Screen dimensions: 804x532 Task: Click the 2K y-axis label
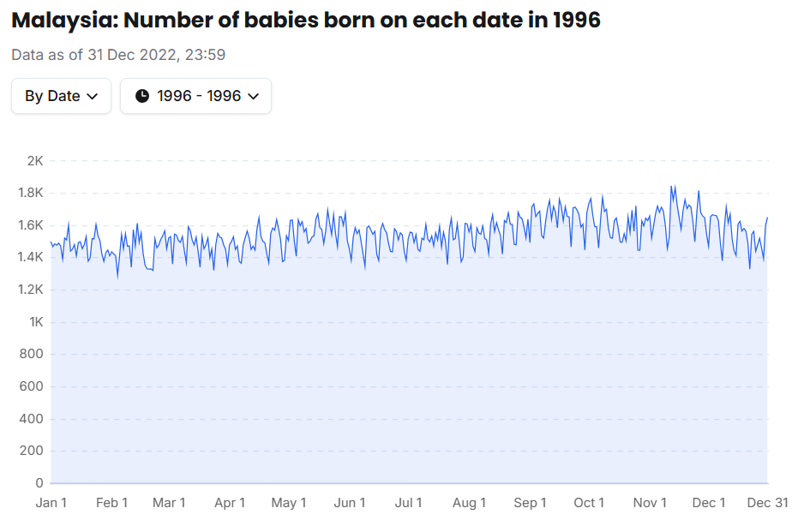click(x=35, y=160)
